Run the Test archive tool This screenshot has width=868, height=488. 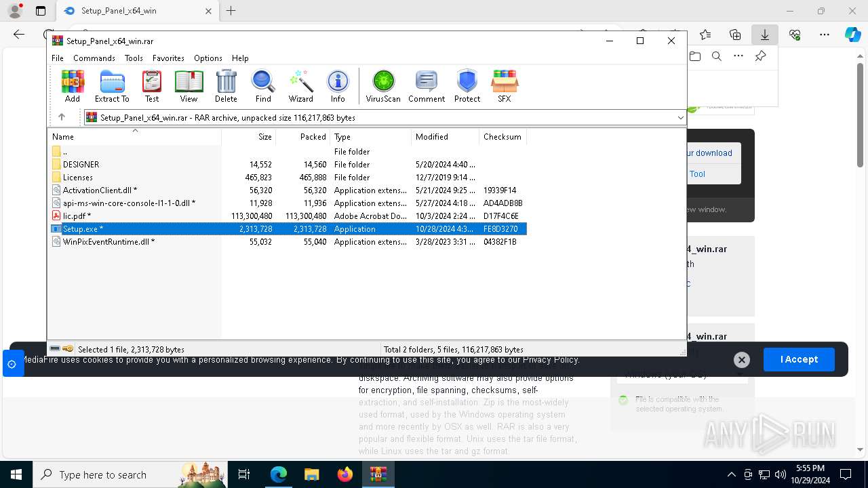click(x=152, y=86)
